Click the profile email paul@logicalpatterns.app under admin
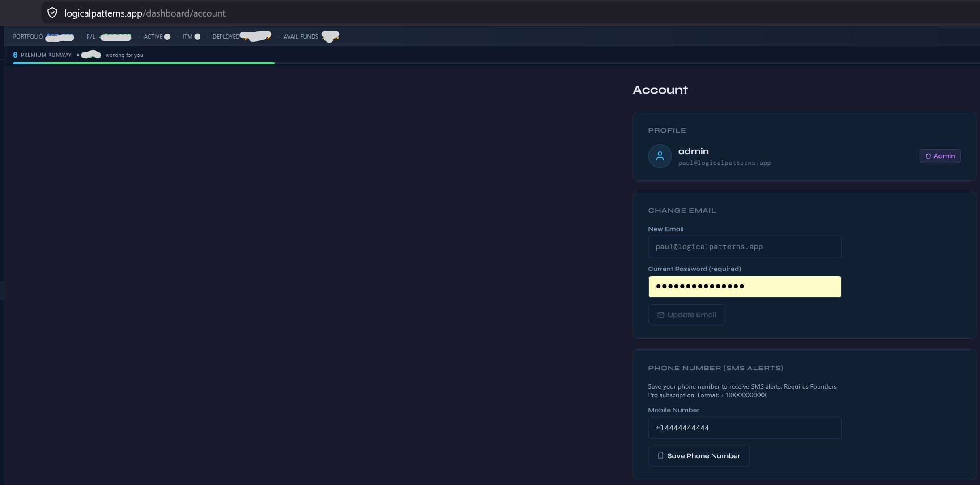Screen dimensions: 980x485 point(724,163)
